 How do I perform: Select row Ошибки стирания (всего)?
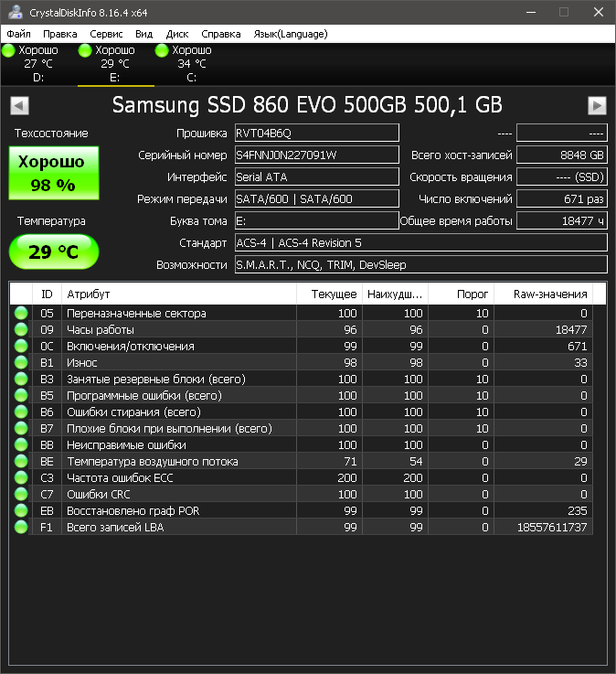pyautogui.click(x=301, y=412)
